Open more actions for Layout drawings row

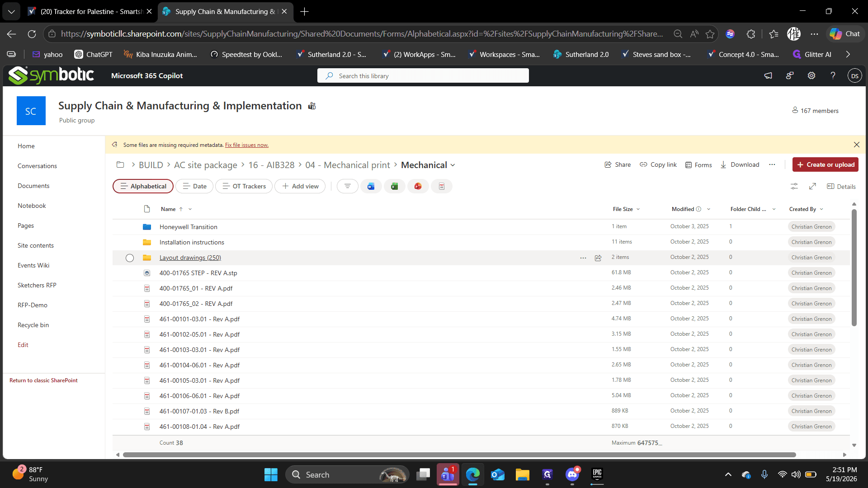pos(583,258)
